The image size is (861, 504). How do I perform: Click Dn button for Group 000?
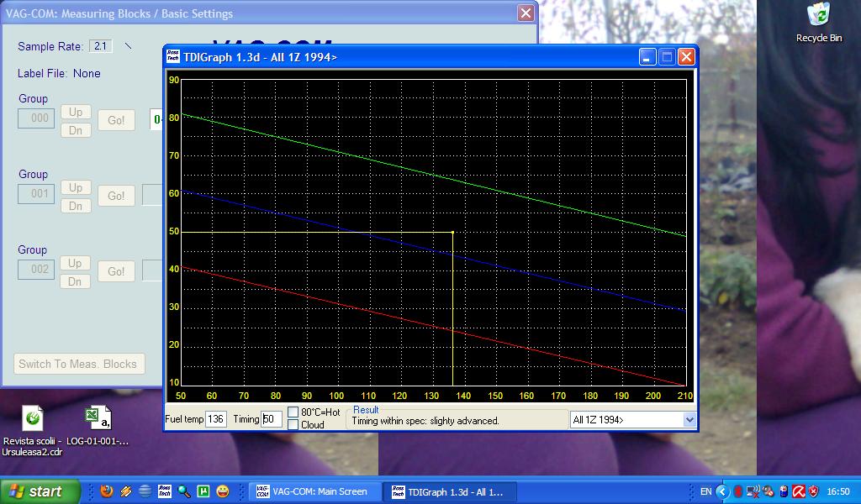(76, 130)
